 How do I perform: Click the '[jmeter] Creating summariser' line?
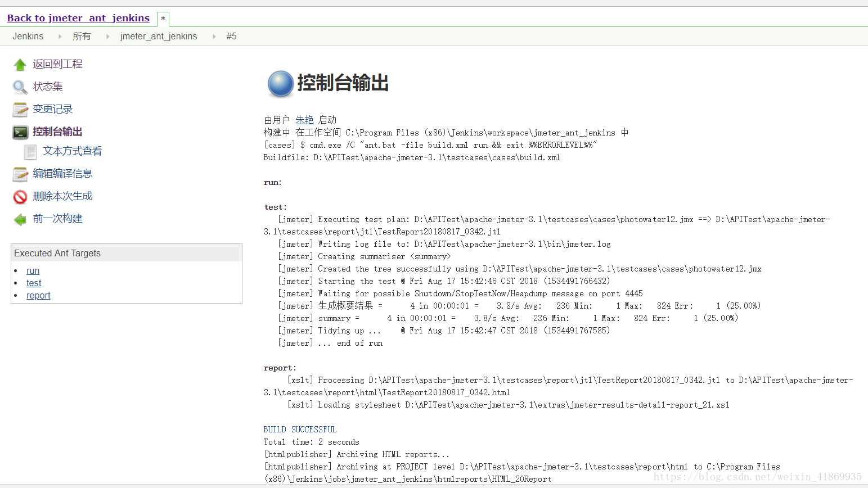[x=364, y=256]
